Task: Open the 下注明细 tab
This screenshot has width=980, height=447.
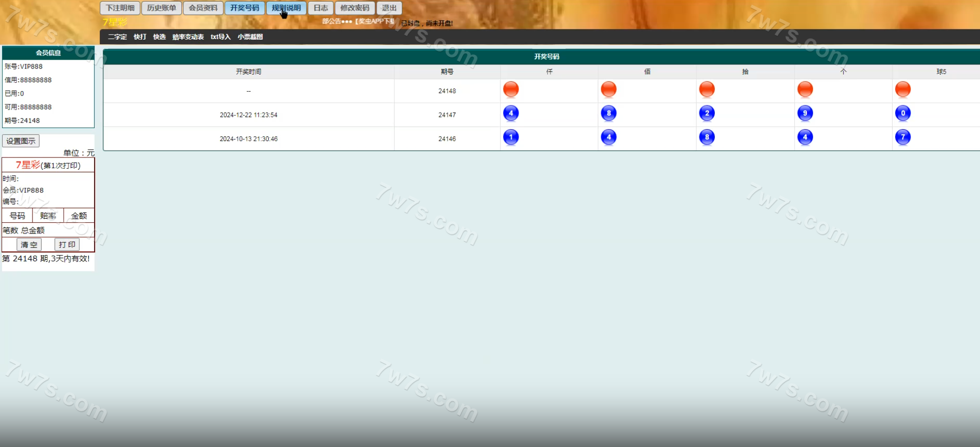Action: coord(120,8)
